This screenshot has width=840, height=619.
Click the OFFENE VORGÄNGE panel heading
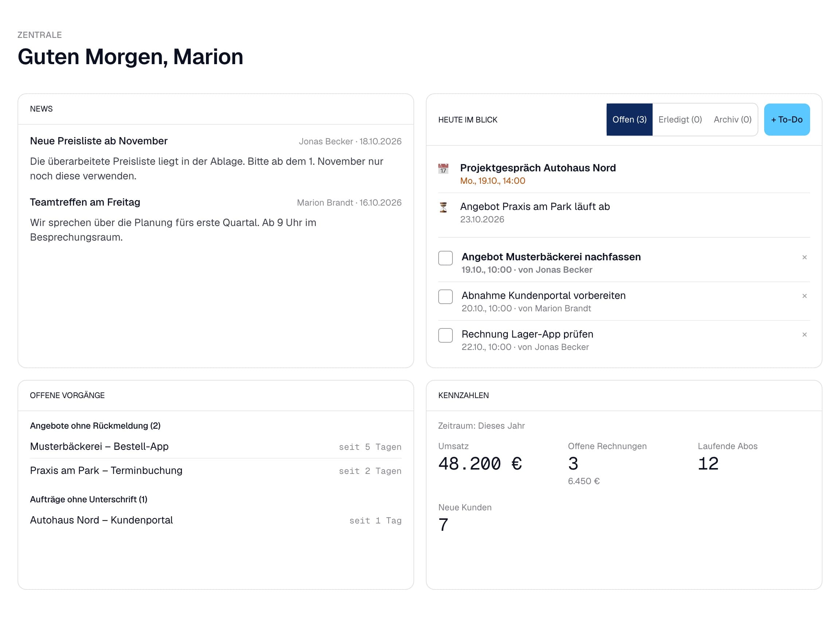click(67, 395)
